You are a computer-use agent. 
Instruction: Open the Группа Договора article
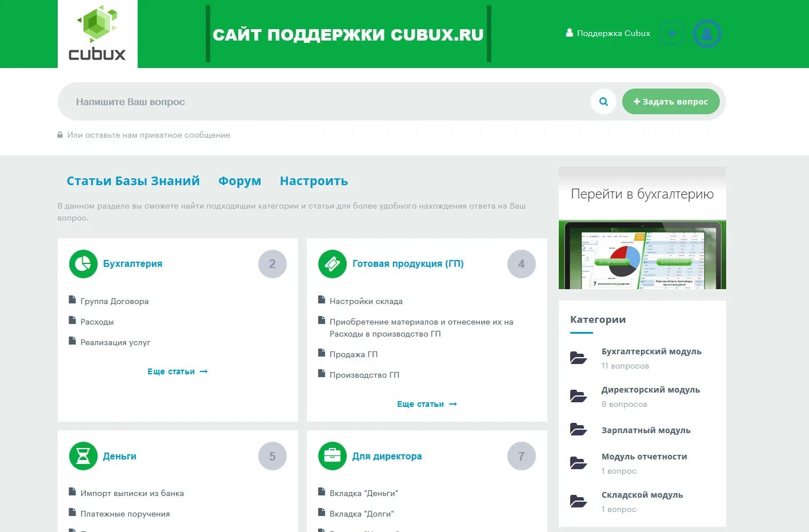[114, 301]
